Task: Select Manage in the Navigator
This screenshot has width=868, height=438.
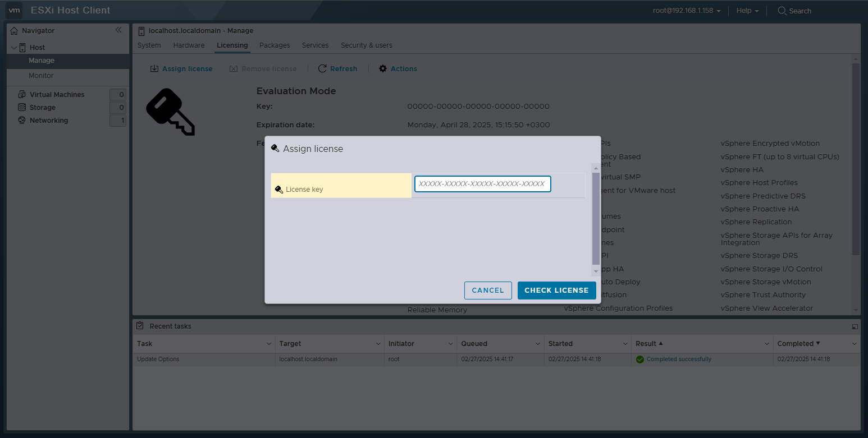Action: tap(68, 61)
